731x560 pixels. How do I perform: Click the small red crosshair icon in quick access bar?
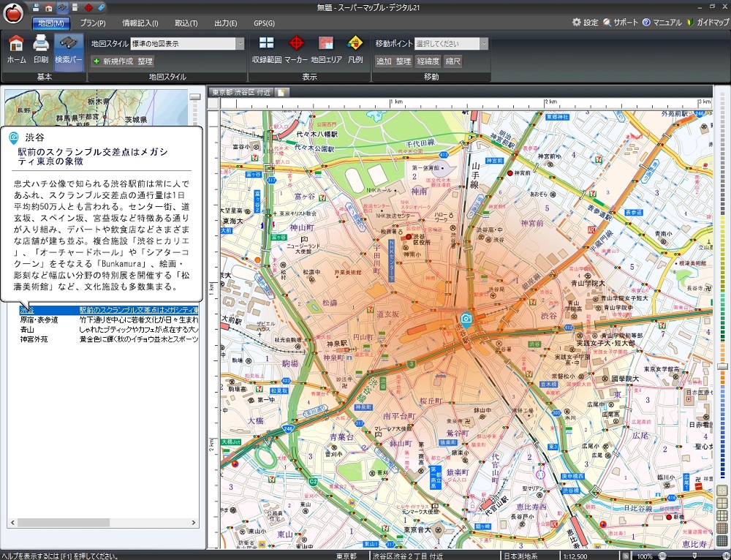tap(88, 7)
